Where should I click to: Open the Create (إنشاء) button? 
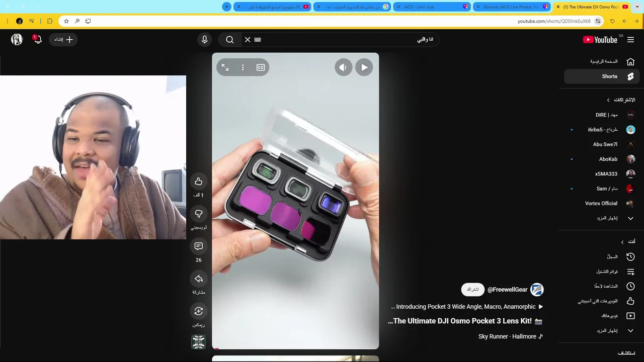tap(63, 39)
